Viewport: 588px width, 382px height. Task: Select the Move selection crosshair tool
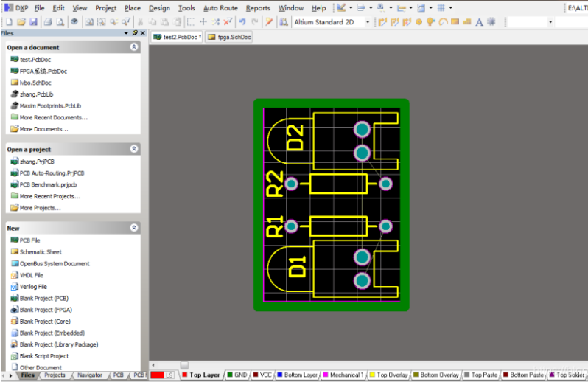click(203, 22)
